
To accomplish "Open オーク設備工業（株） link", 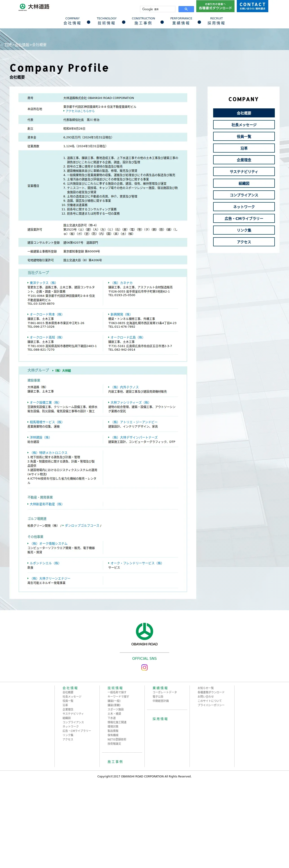I will point(44,403).
